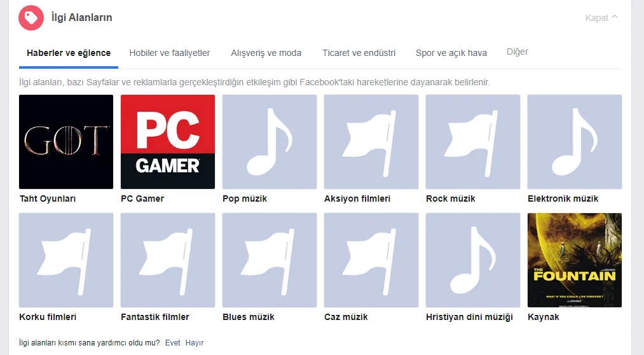The width and height of the screenshot is (644, 355).
Task: Select the Hristiyan dini müziği note tile
Action: click(473, 260)
